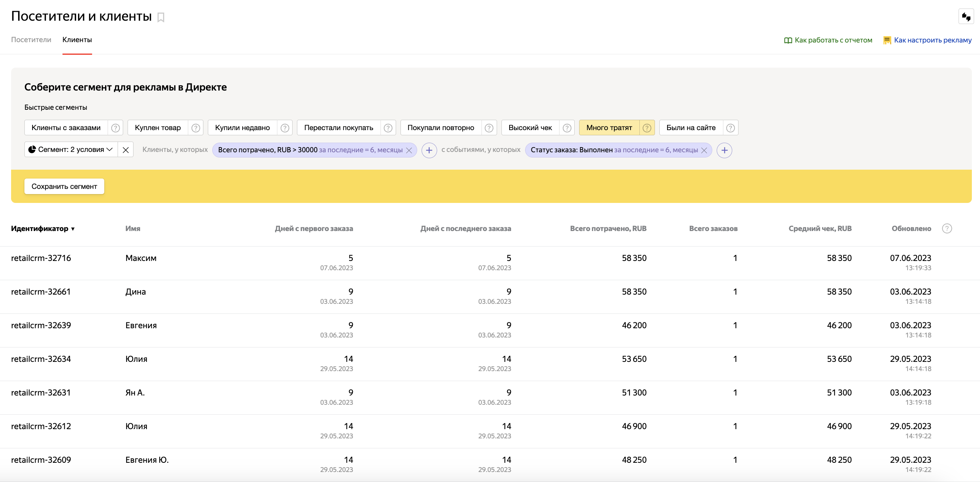Screen dimensions: 980x482
Task: Click the bookmark icon next to the report title
Action: point(161,17)
